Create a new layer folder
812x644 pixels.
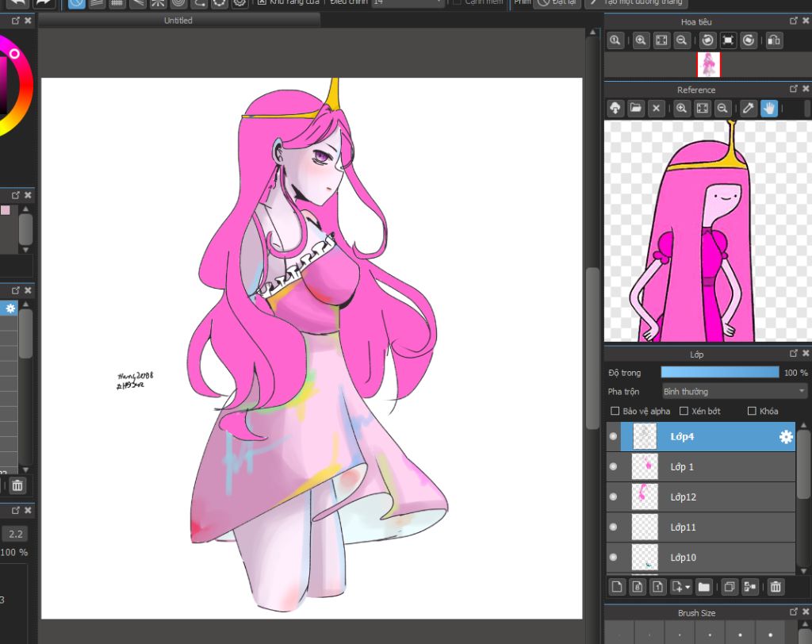(704, 587)
